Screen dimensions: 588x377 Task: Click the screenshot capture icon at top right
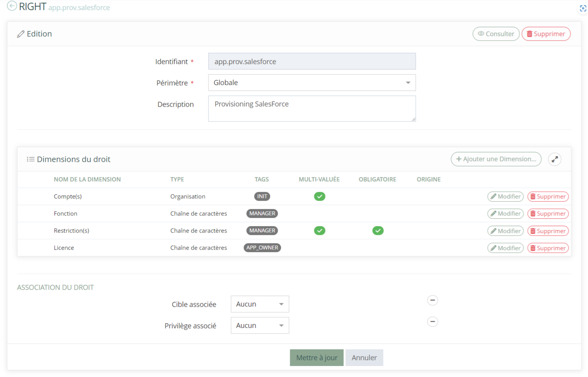583,8
